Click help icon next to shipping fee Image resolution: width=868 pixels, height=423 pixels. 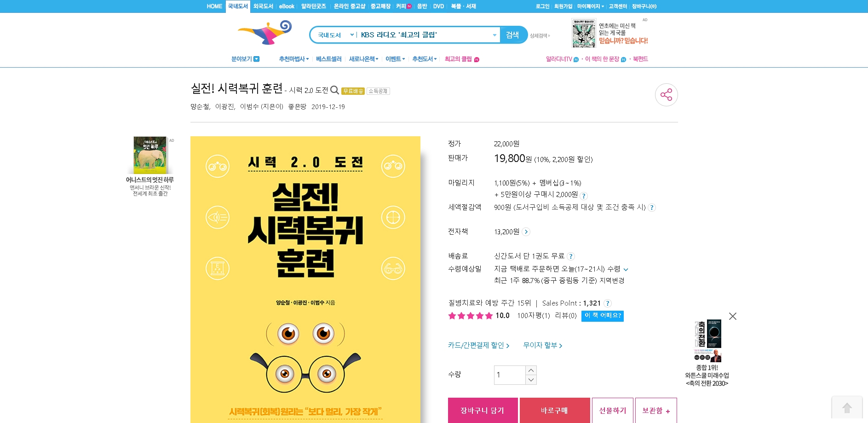coord(571,256)
